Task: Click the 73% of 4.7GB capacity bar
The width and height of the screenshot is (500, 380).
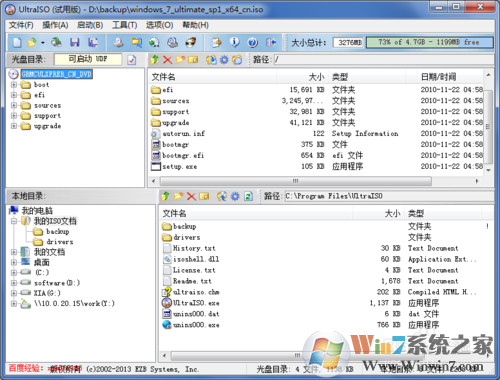Action: click(430, 42)
